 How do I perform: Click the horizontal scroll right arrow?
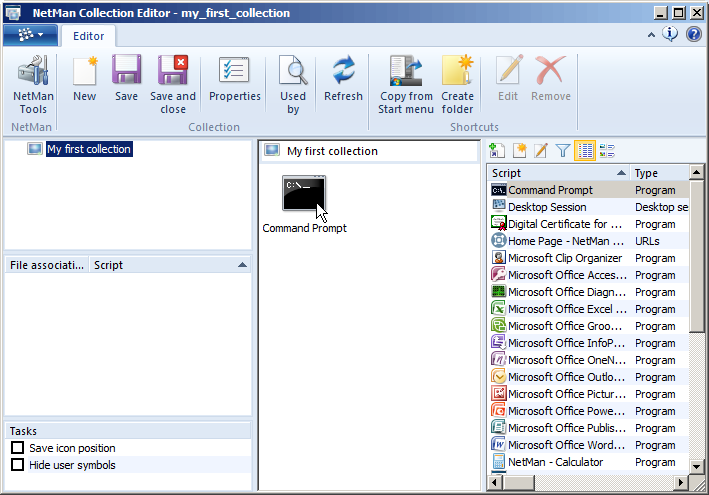click(681, 482)
